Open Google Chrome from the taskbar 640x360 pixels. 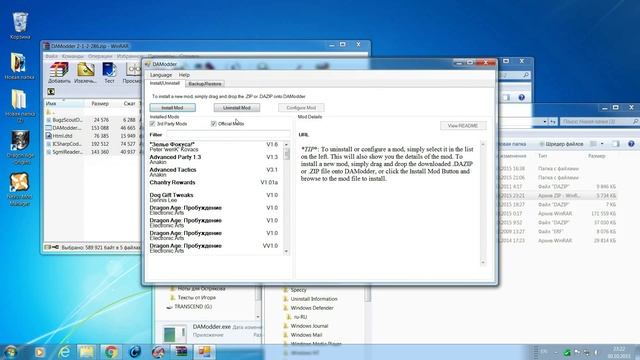[110, 352]
